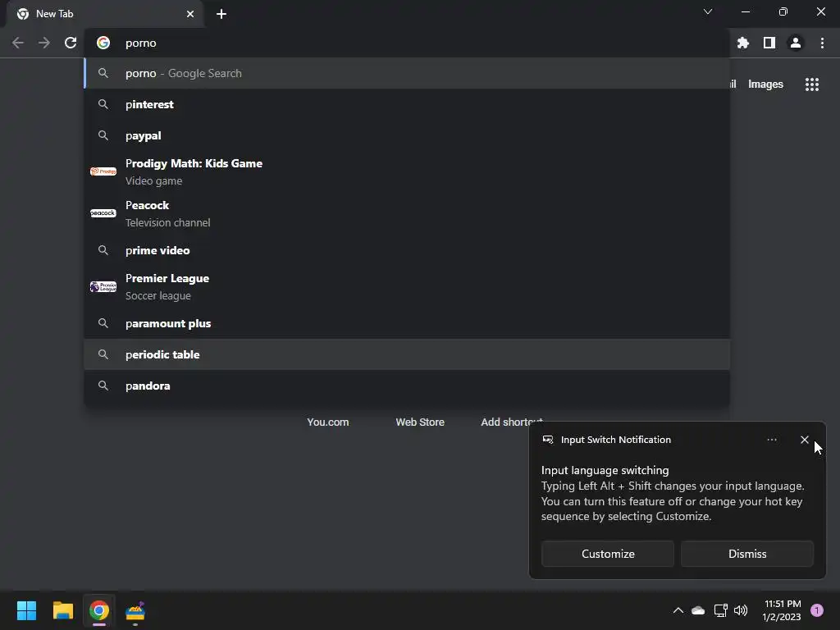Choose Prodigy Math: Kids Game suggestion
840x630 pixels.
coord(407,172)
